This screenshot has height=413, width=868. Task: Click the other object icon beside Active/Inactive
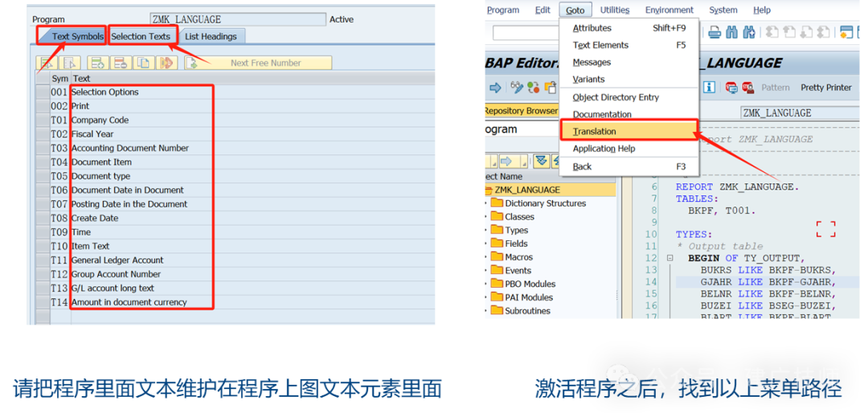pos(551,88)
